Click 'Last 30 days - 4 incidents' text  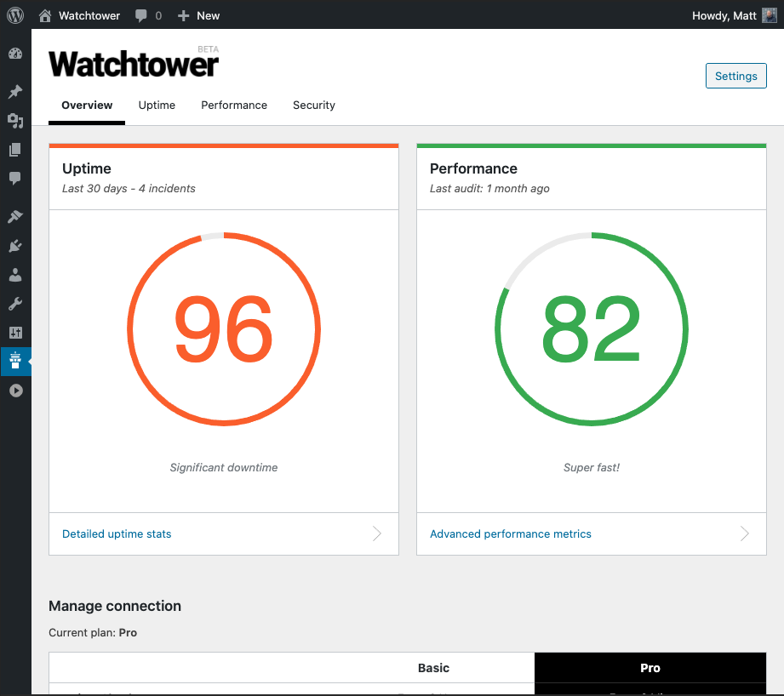pos(129,188)
